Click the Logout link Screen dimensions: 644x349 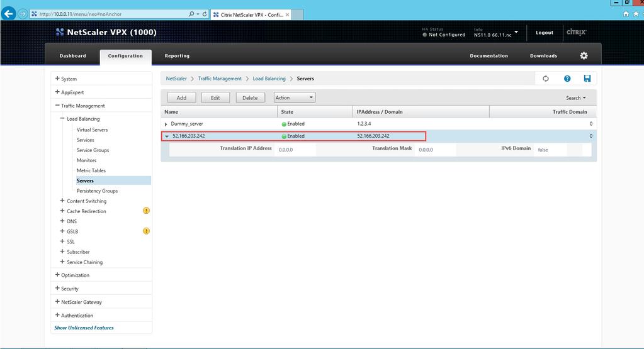click(544, 33)
